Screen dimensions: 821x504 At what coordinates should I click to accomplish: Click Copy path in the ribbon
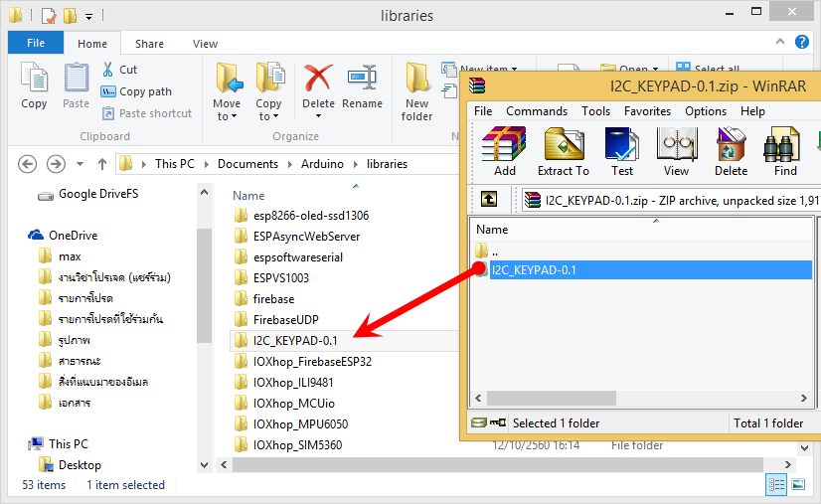(136, 91)
